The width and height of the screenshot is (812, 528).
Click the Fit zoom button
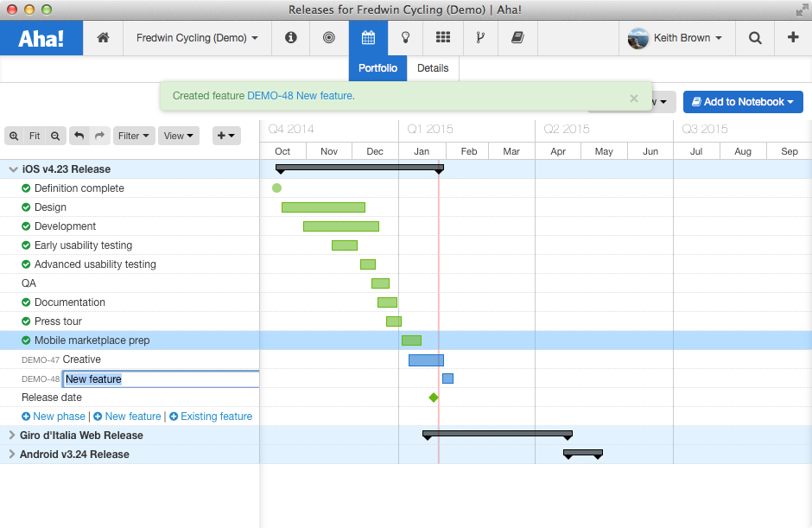coord(35,136)
